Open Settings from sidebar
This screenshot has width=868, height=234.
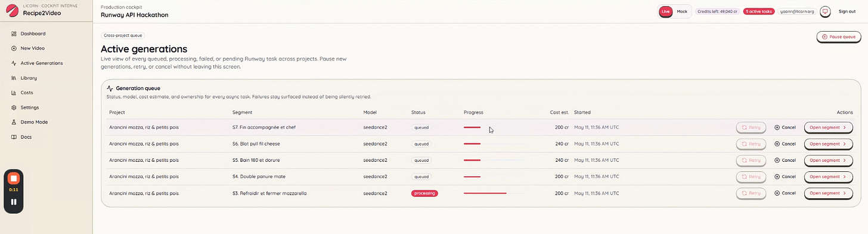pos(29,107)
